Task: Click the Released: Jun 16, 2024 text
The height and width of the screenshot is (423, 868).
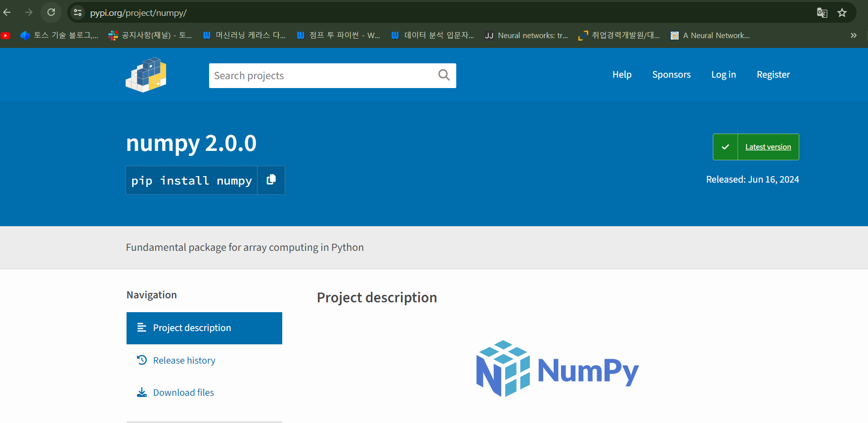Action: pyautogui.click(x=752, y=180)
